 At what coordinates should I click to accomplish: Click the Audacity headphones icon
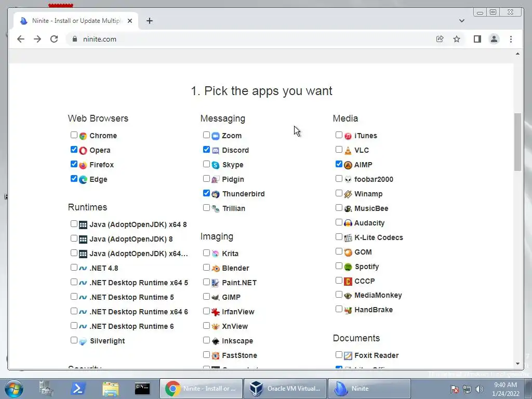coord(348,223)
